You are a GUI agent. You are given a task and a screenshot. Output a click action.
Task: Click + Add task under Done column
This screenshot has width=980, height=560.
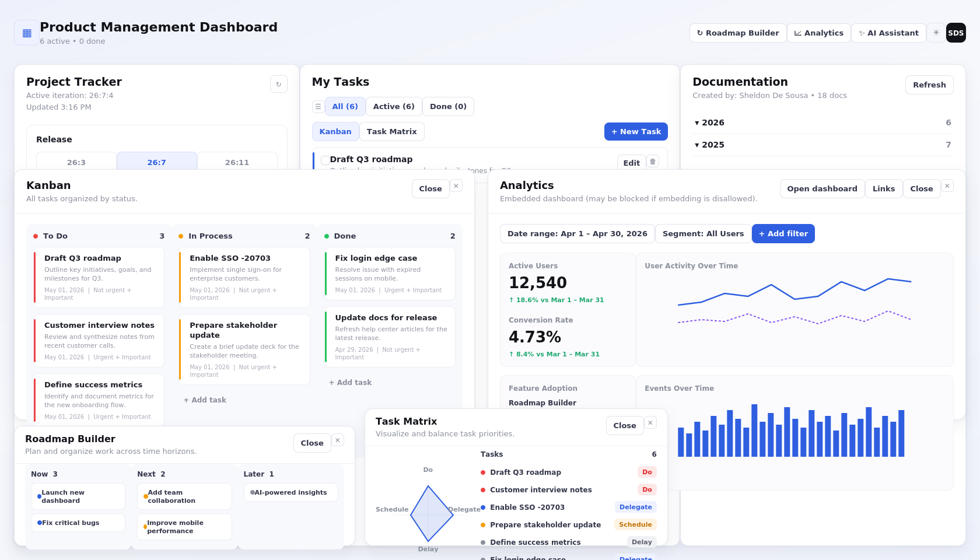click(x=350, y=383)
